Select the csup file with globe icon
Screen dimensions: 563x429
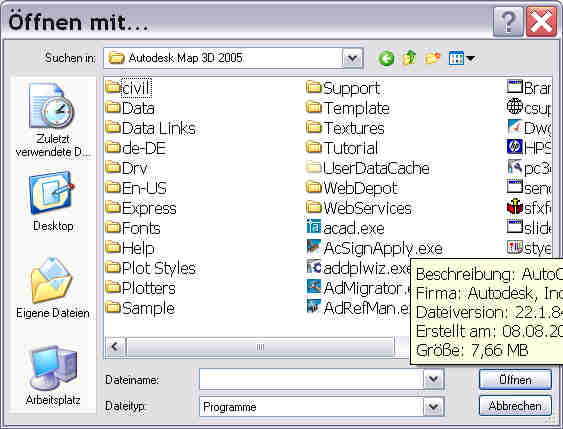529,108
